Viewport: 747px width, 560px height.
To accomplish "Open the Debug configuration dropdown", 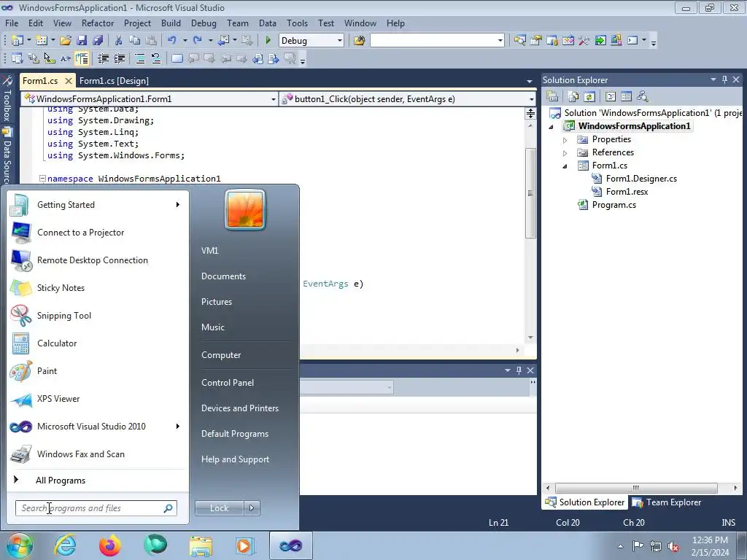I will 340,41.
